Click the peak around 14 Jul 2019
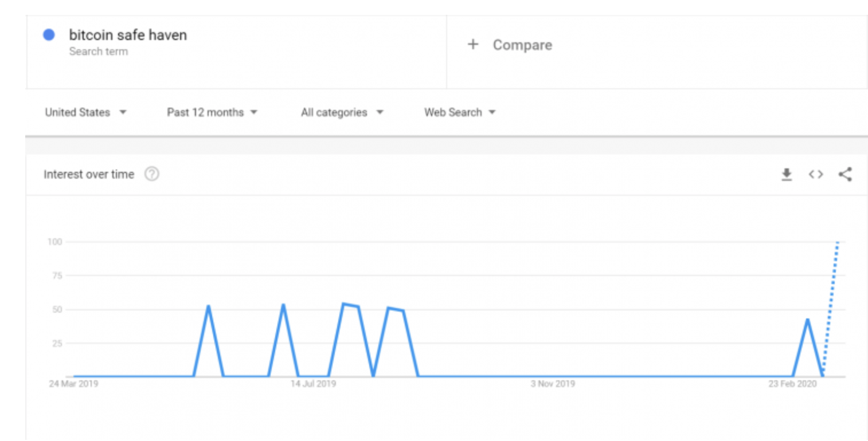This screenshot has width=868, height=441. coord(284,305)
